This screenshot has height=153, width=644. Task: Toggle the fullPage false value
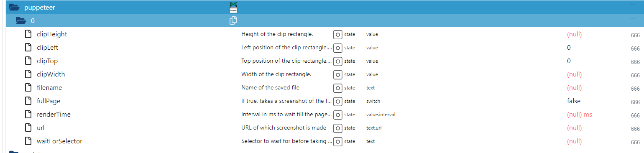(x=573, y=101)
